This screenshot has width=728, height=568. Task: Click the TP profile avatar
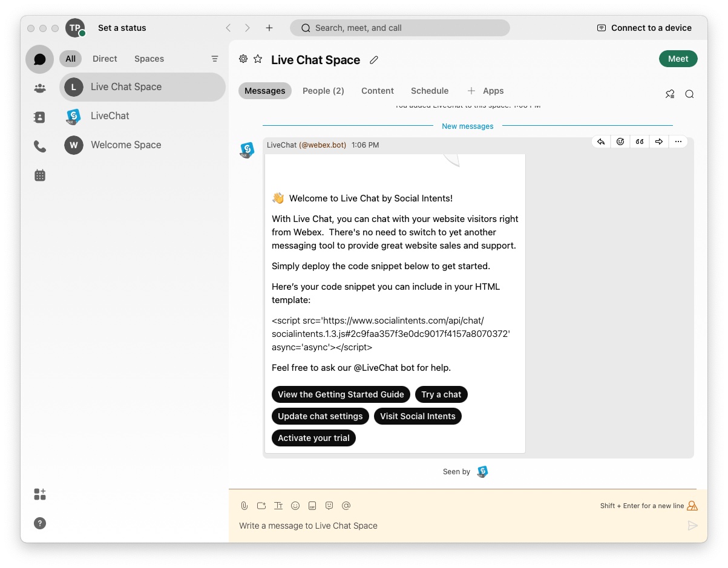point(75,28)
